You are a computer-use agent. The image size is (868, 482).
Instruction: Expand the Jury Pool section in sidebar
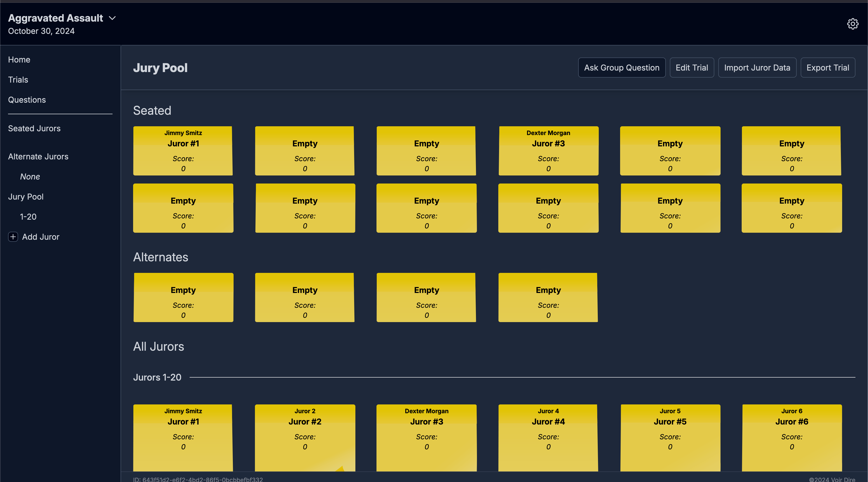pos(26,196)
